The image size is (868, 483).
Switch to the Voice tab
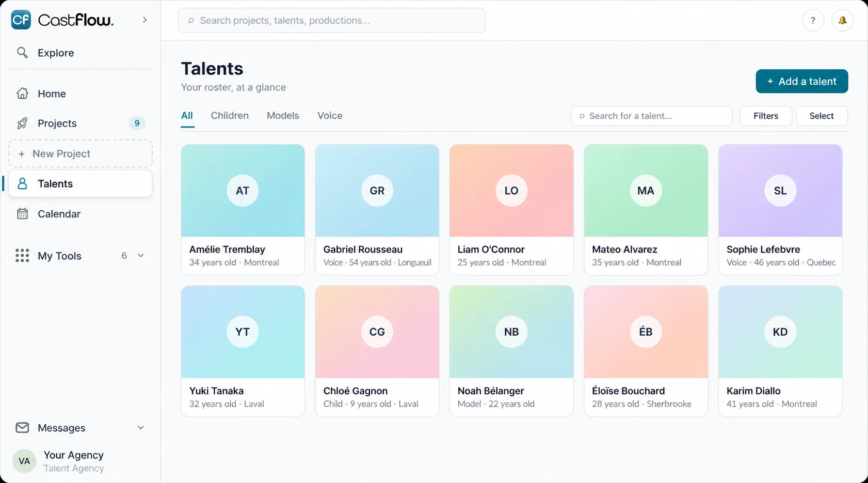coord(330,116)
